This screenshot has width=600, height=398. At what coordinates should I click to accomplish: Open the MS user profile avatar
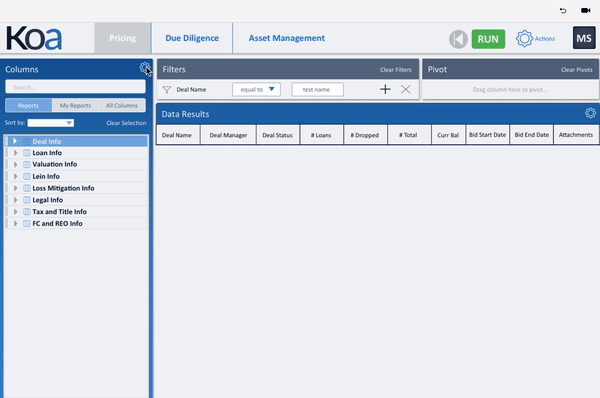coord(584,38)
